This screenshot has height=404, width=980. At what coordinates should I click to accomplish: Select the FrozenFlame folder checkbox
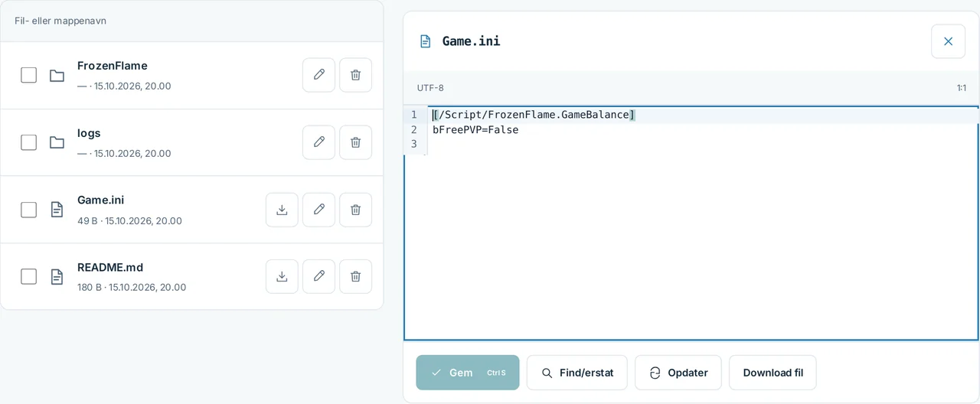28,75
